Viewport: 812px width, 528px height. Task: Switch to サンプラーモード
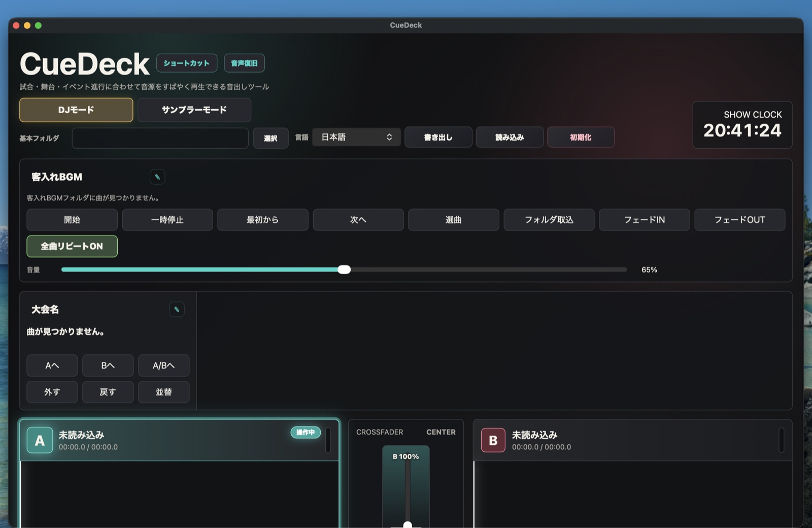[194, 110]
